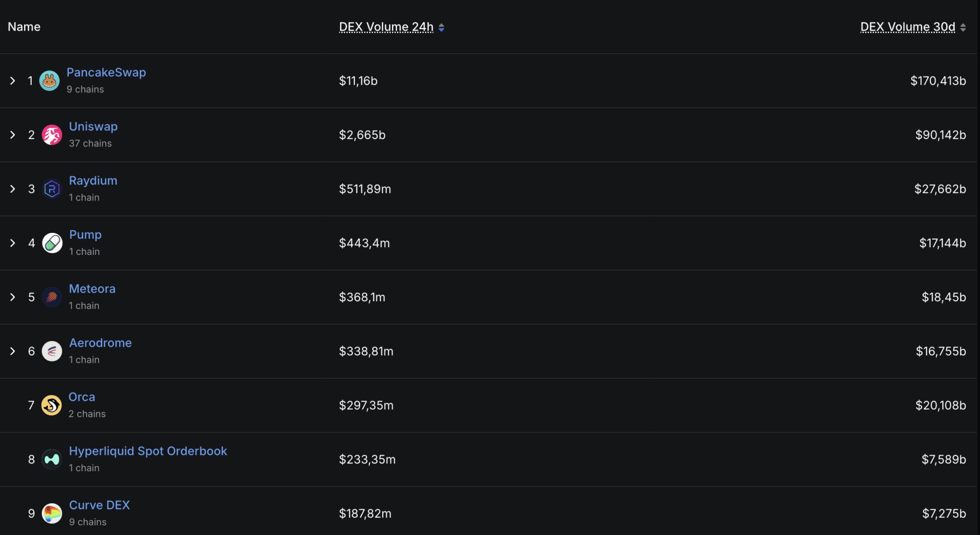Click the Aerodrome logo icon

coord(52,351)
